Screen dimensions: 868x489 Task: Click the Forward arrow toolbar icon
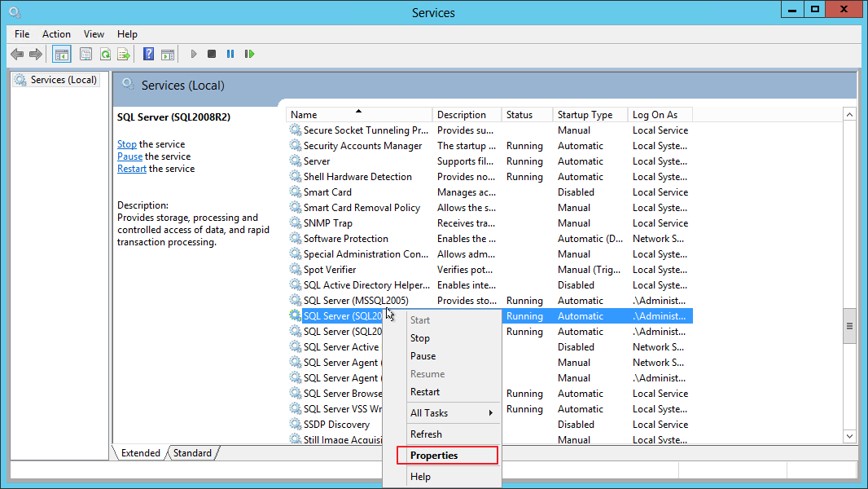(36, 55)
